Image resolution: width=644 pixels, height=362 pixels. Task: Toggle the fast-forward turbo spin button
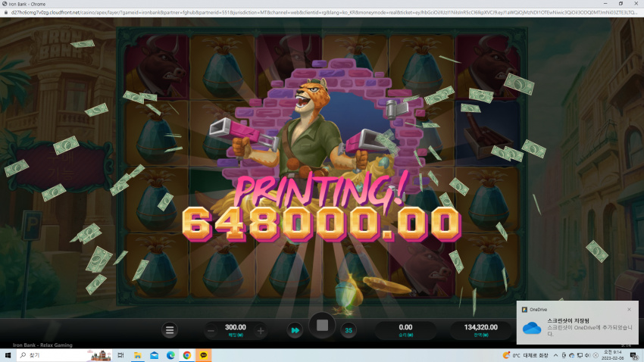tap(295, 330)
